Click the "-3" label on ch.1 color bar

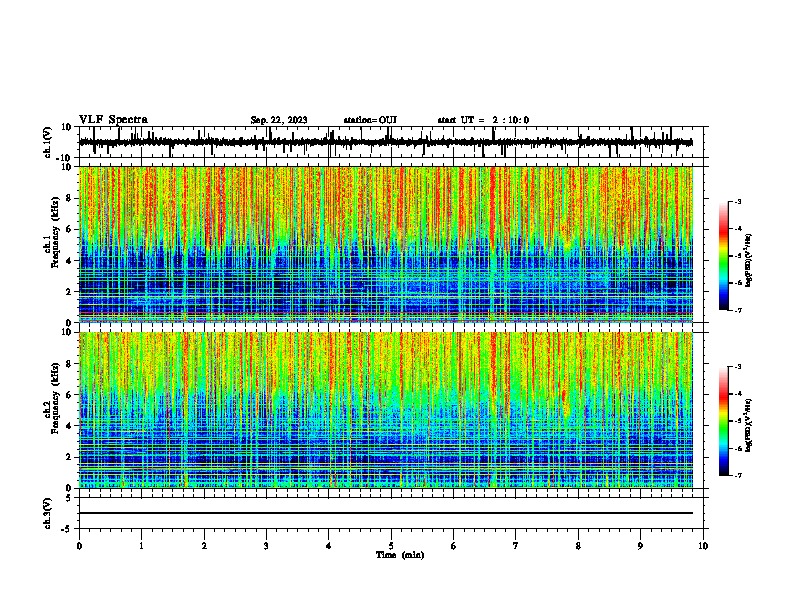tap(738, 201)
